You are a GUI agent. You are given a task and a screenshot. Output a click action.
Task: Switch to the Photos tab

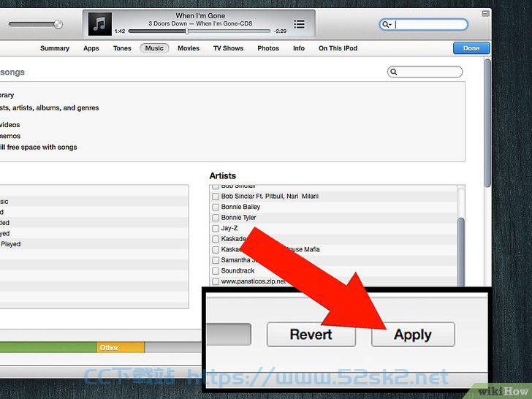tap(268, 48)
